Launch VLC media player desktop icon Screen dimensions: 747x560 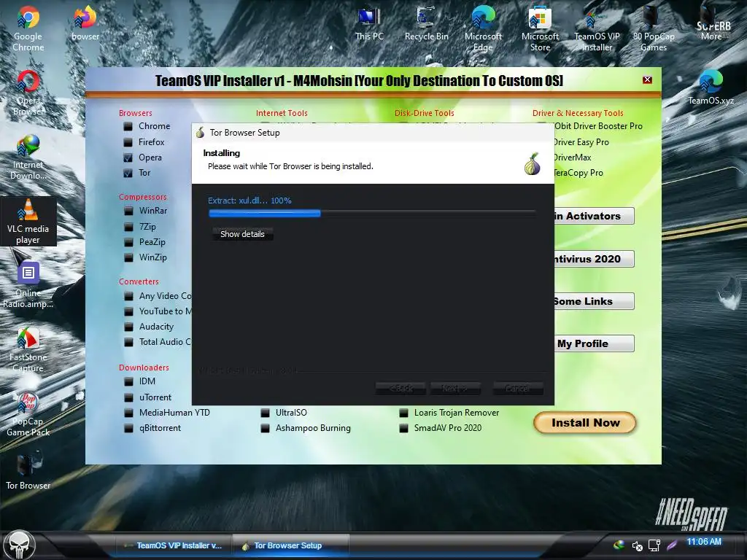[28, 222]
